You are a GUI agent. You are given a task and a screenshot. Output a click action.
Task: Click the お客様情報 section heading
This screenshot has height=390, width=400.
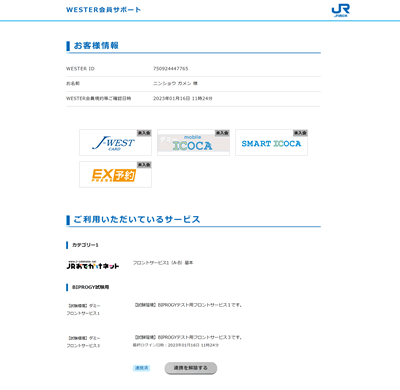pyautogui.click(x=96, y=45)
